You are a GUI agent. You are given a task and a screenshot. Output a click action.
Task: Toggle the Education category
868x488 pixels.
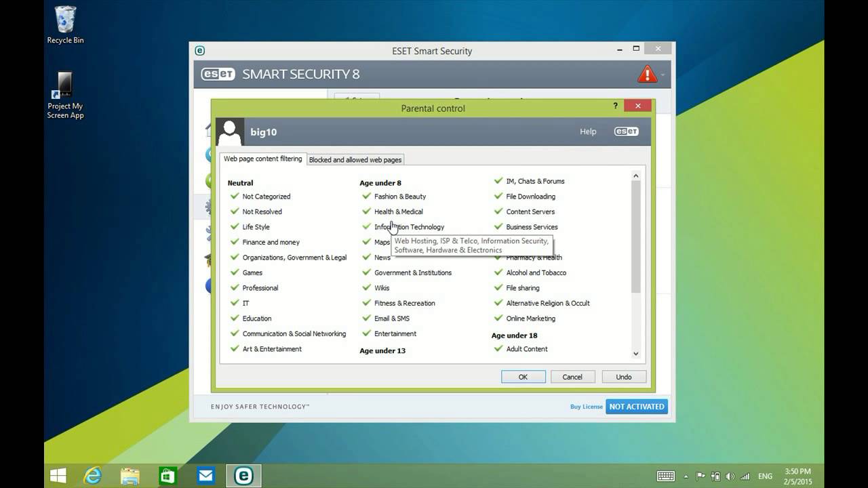235,318
